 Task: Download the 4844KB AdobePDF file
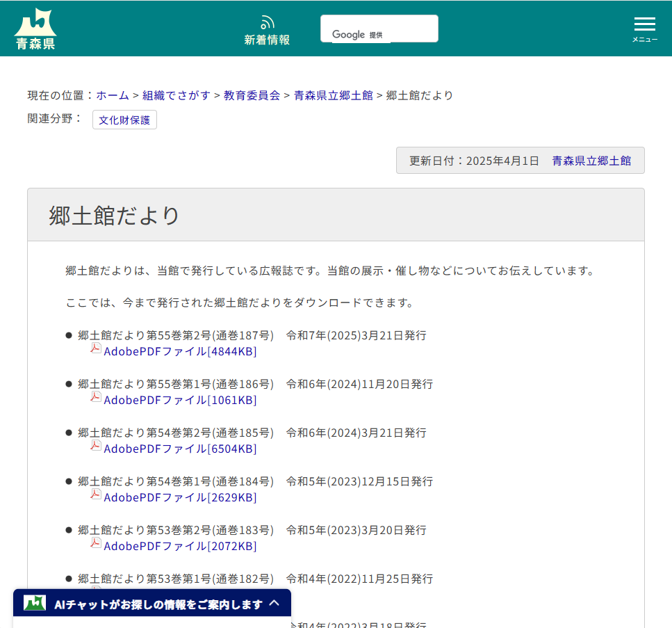[179, 352]
